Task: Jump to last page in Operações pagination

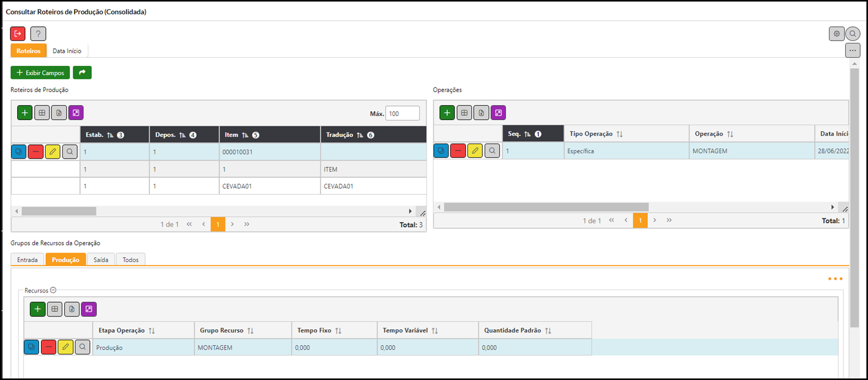Action: (x=669, y=220)
